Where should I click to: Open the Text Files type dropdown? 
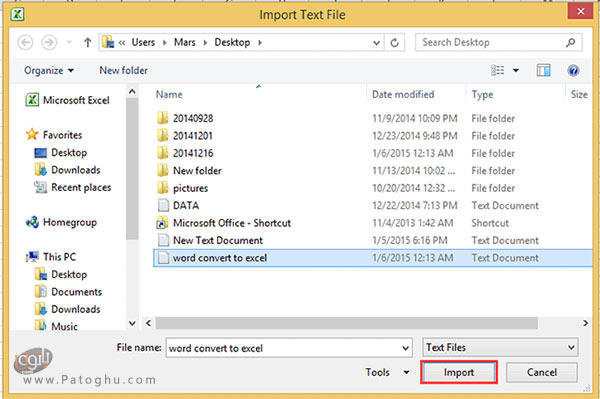coord(501,347)
